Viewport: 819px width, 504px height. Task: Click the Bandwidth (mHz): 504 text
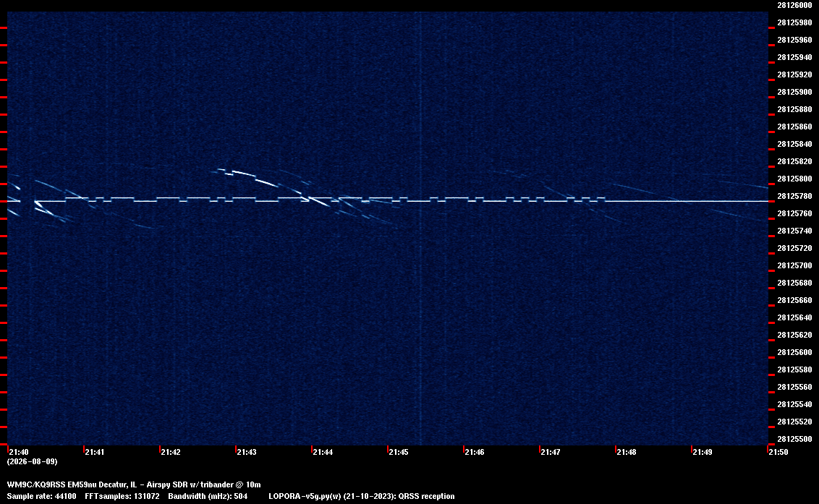coord(208,496)
